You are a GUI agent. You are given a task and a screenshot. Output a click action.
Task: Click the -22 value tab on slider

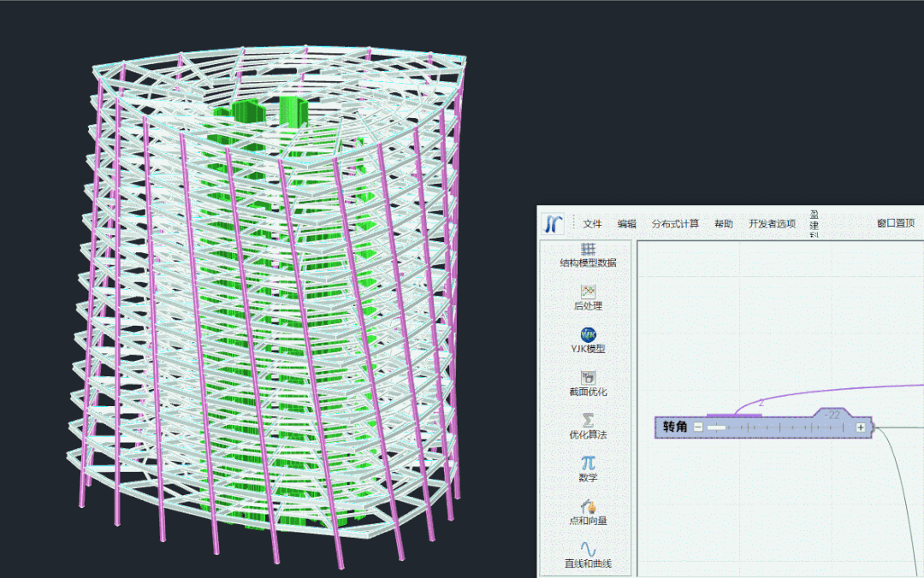832,415
